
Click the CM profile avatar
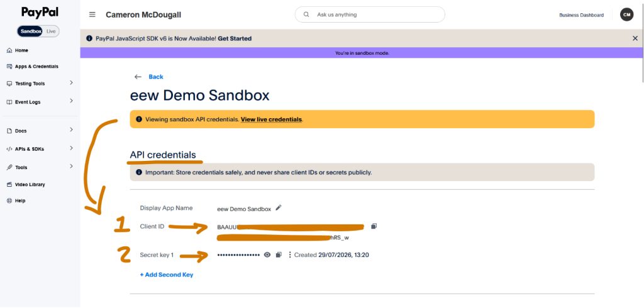(x=626, y=15)
